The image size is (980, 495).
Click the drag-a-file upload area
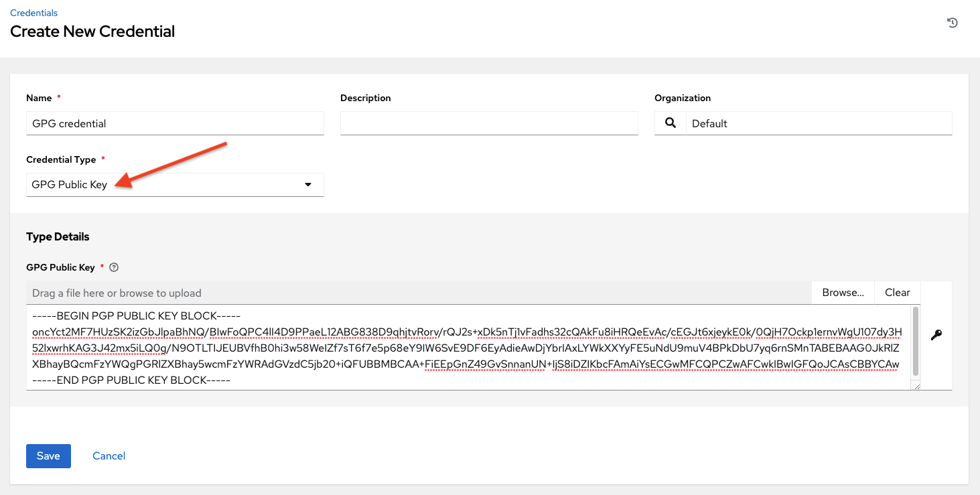point(402,293)
